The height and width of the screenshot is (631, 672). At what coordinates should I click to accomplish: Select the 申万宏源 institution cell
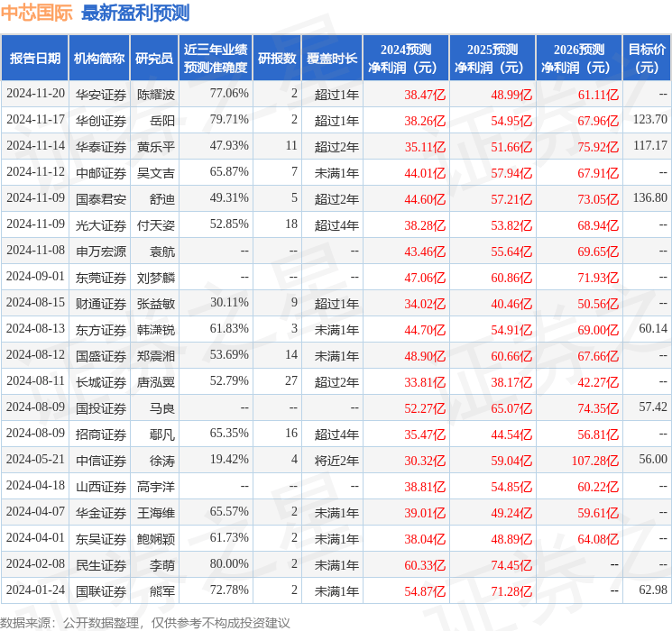[101, 251]
